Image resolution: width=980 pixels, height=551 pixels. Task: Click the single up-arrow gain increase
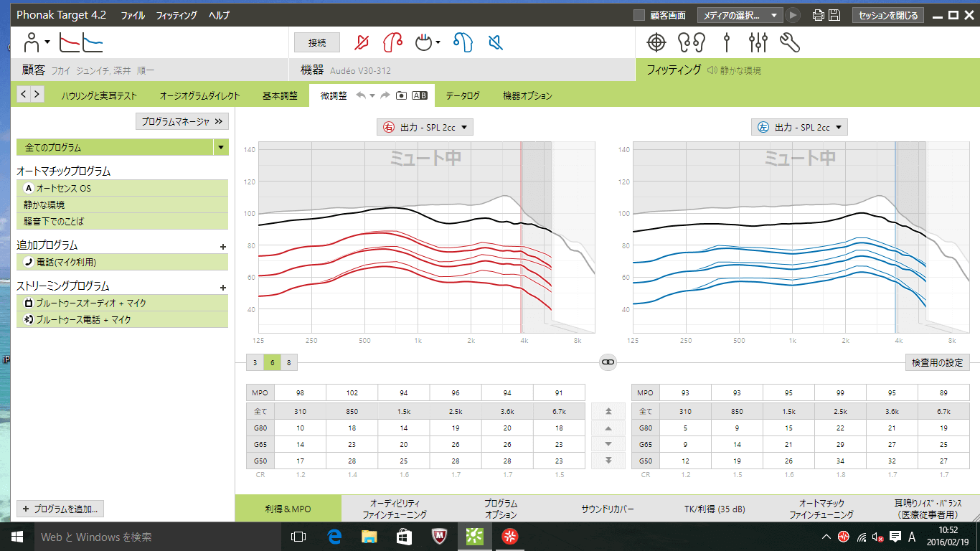click(608, 428)
